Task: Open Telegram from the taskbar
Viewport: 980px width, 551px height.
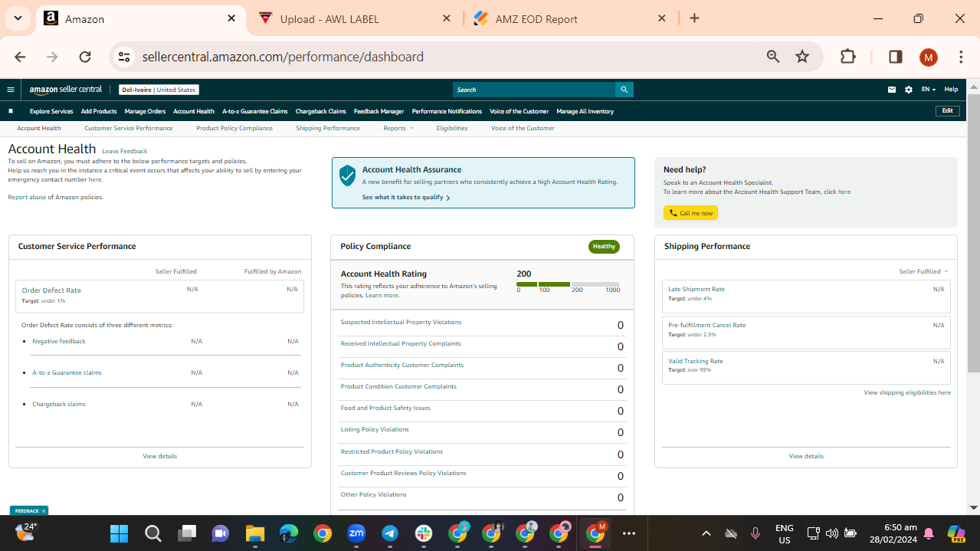Action: point(390,533)
